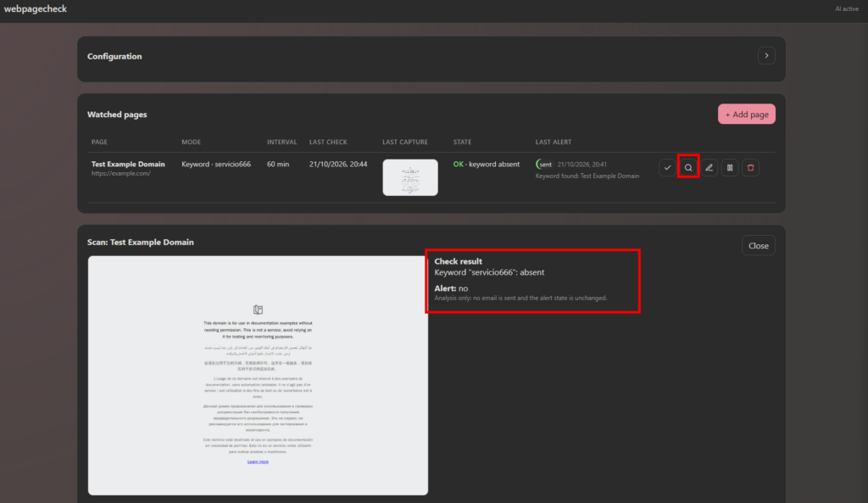This screenshot has height=503, width=868.
Task: Click the https://example.com/ URL
Action: tap(120, 173)
